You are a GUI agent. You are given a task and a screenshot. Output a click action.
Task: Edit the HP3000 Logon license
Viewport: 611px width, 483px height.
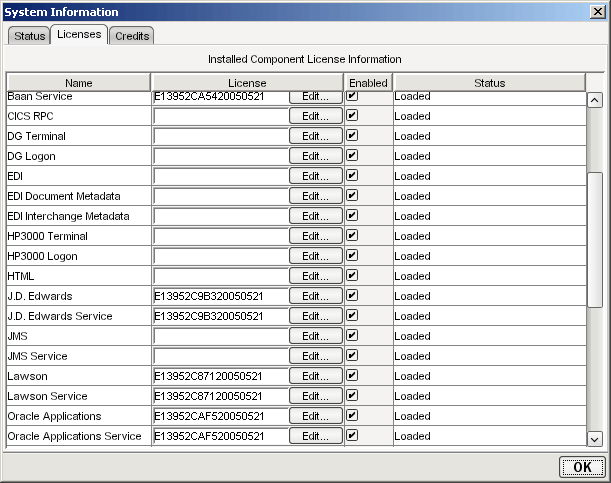pos(316,256)
